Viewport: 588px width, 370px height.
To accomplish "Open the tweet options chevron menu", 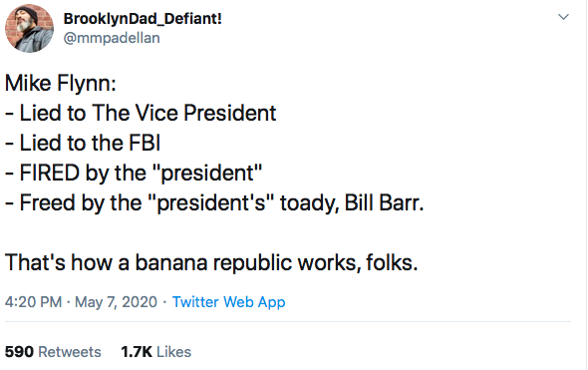I will (x=563, y=17).
